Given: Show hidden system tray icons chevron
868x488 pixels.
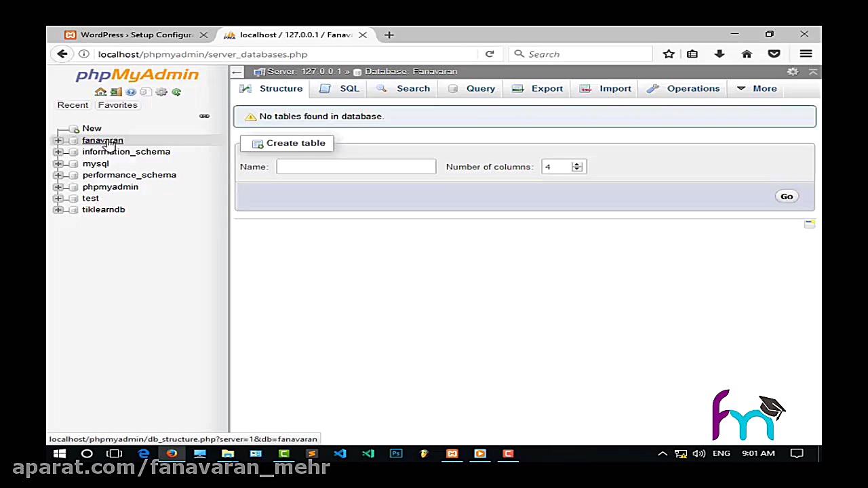Looking at the screenshot, I should tap(663, 453).
